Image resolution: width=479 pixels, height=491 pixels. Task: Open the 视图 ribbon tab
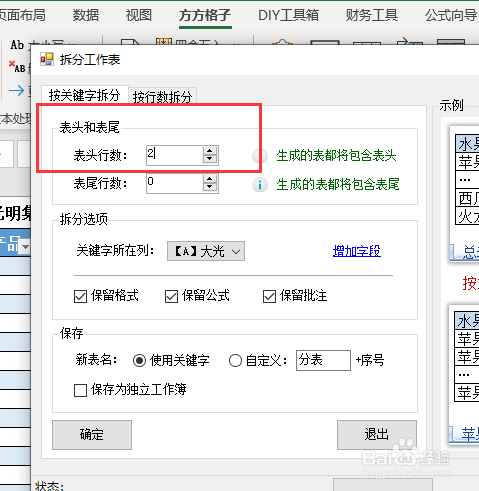coord(139,15)
